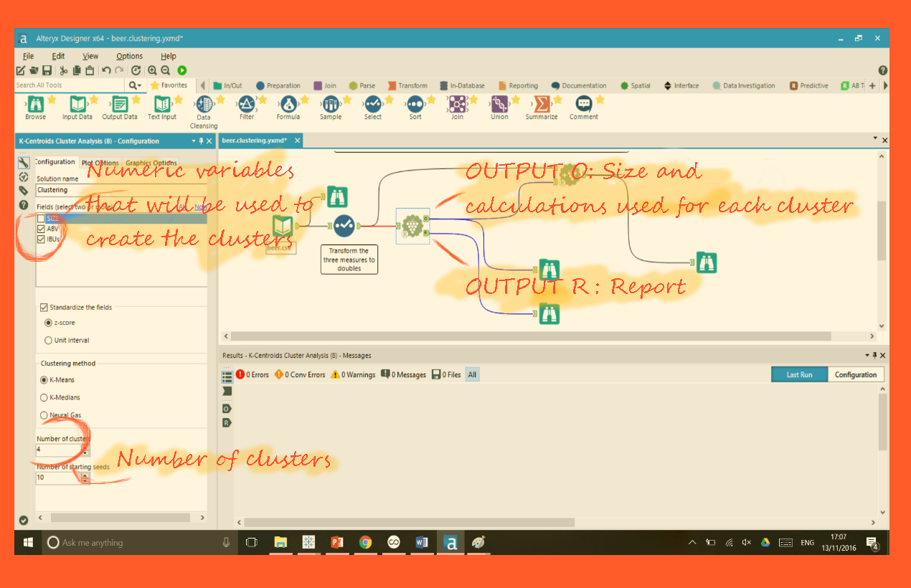Click the K-Centroids cluster node on canvas

coord(412,226)
